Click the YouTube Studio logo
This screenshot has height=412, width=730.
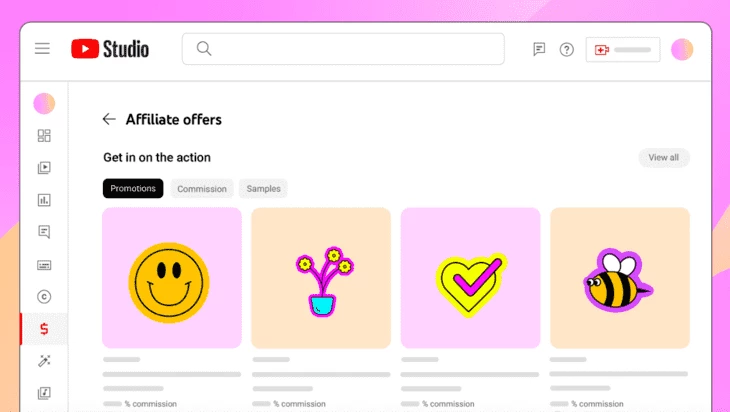coord(110,49)
